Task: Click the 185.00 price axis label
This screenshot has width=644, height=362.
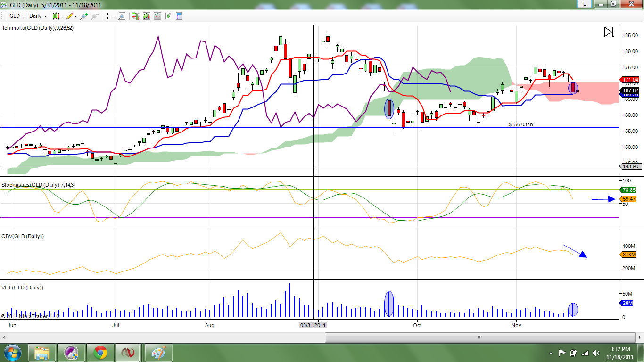Action: (x=630, y=35)
